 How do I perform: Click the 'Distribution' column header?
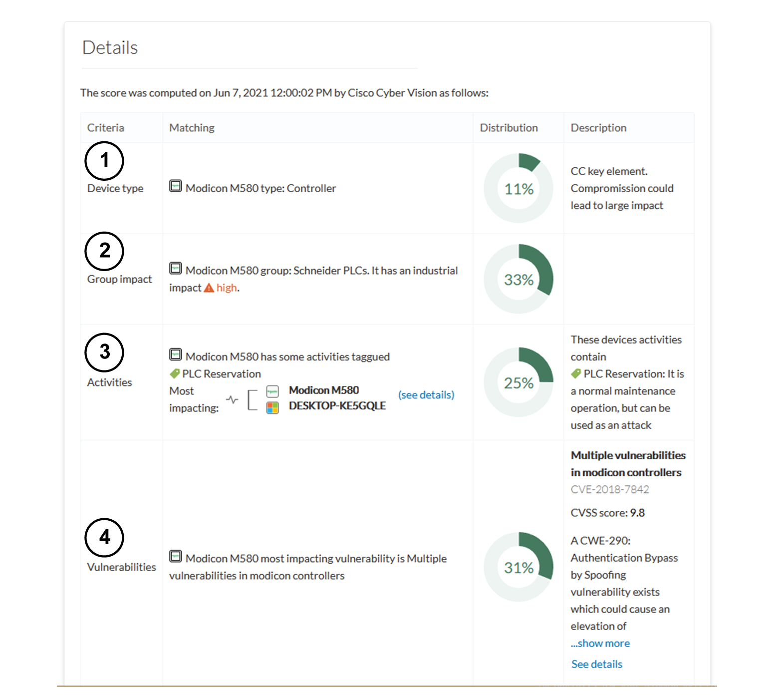point(509,128)
